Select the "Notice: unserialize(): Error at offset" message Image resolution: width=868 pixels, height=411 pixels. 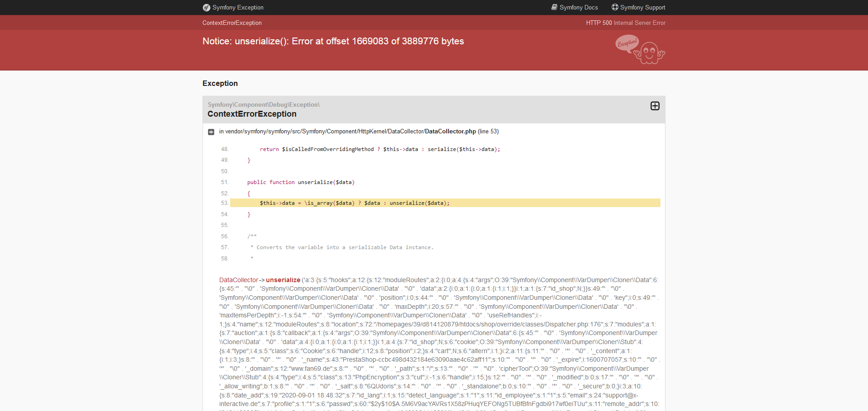333,41
